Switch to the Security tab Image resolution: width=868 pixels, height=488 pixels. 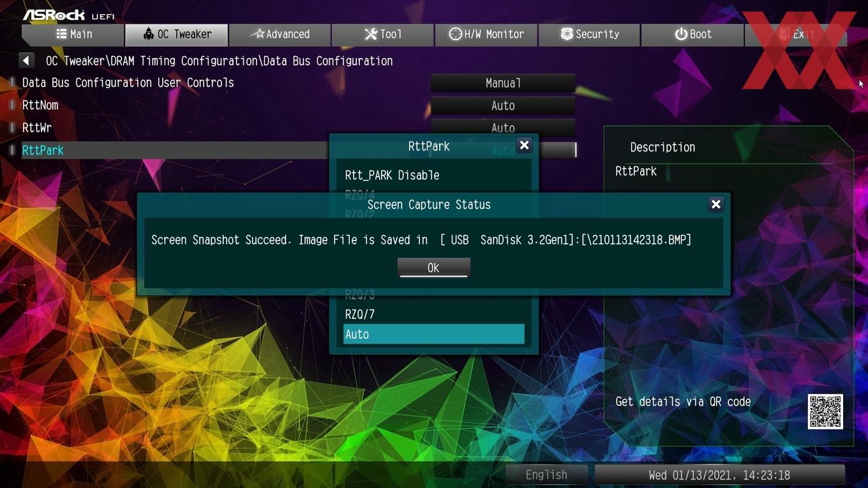(590, 34)
